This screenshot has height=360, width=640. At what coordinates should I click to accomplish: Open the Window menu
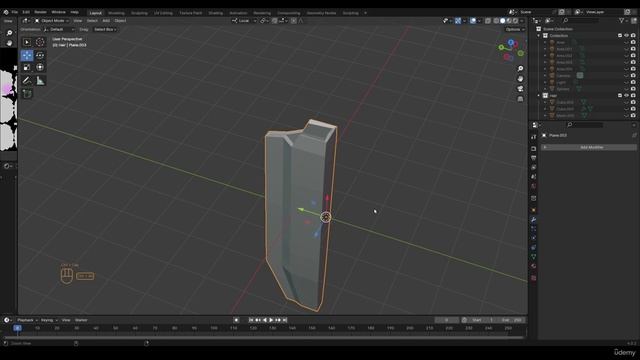click(58, 12)
